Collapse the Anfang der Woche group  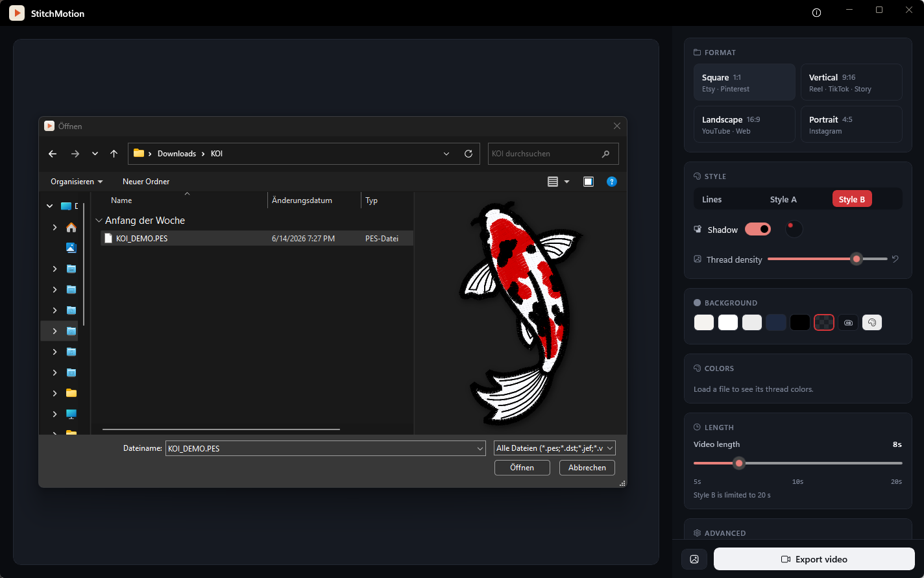tap(99, 221)
